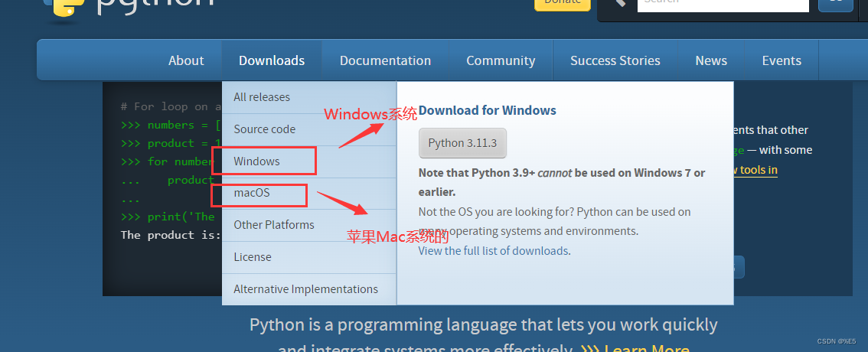
Task: Open the Events menu
Action: click(x=782, y=60)
